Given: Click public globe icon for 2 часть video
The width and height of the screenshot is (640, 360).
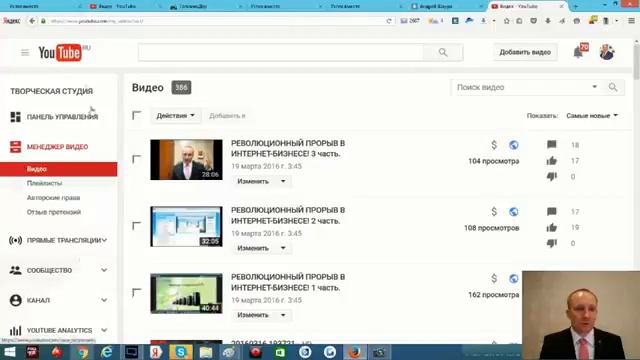Looking at the screenshot, I should [x=513, y=212].
